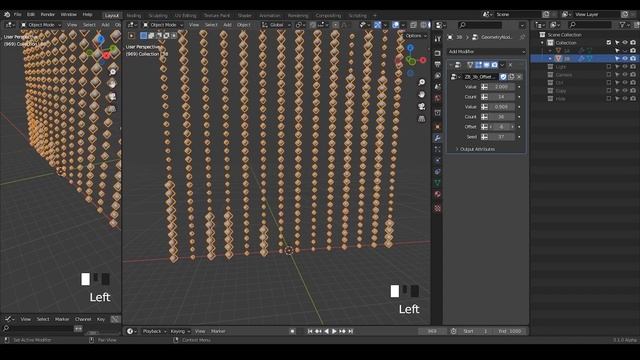This screenshot has width=640, height=360.
Task: Hide selected 3b object in viewport via eye
Action: click(x=625, y=59)
